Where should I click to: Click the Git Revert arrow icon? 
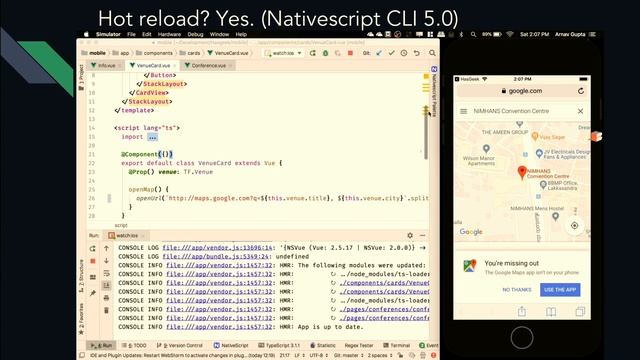pyautogui.click(x=416, y=53)
